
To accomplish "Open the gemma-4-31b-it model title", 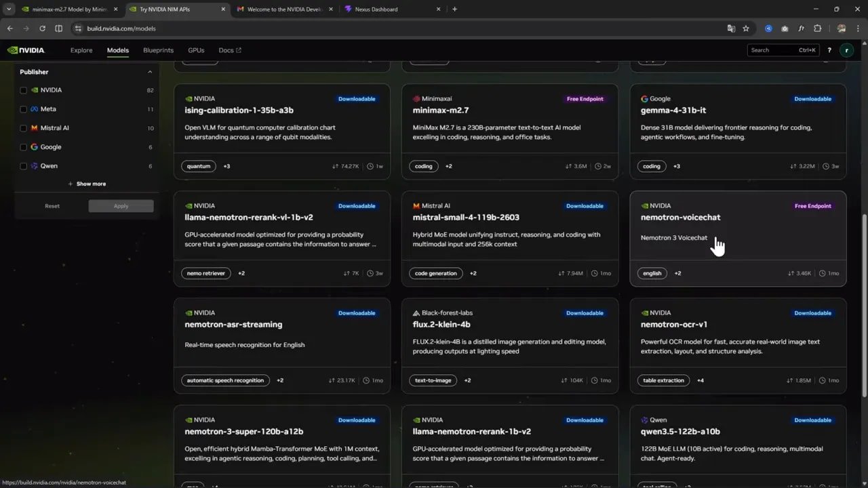I will click(x=674, y=110).
